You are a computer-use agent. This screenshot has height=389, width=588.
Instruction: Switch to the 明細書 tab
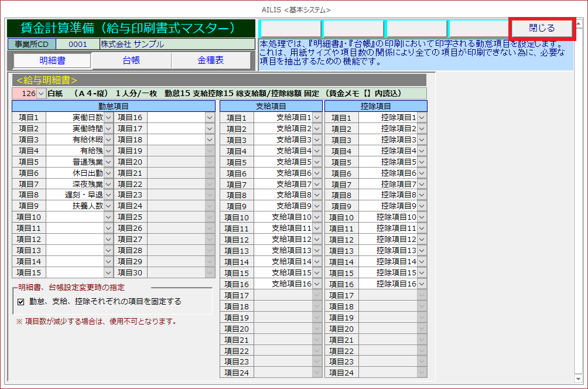coord(52,60)
